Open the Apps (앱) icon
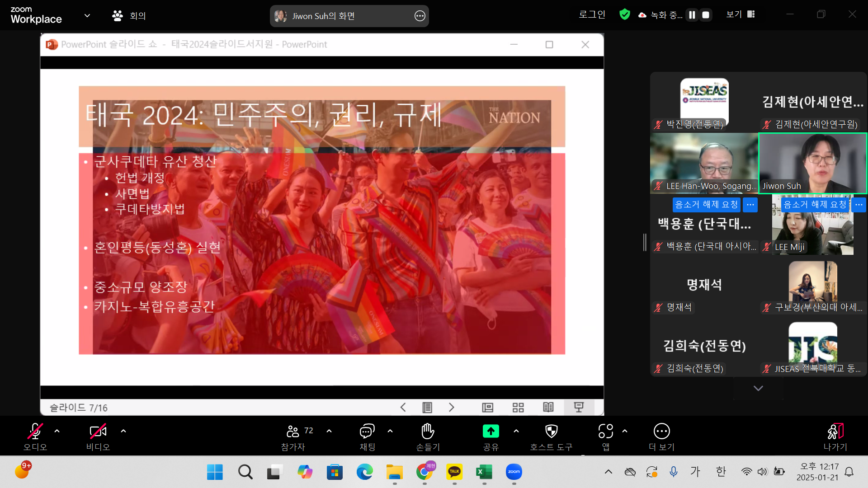Viewport: 868px width, 488px height. click(x=605, y=432)
